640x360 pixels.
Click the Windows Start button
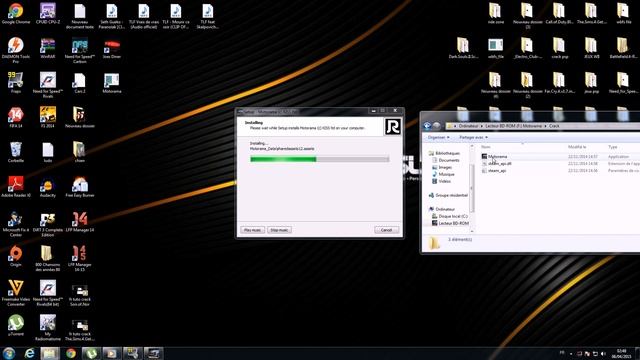point(9,353)
